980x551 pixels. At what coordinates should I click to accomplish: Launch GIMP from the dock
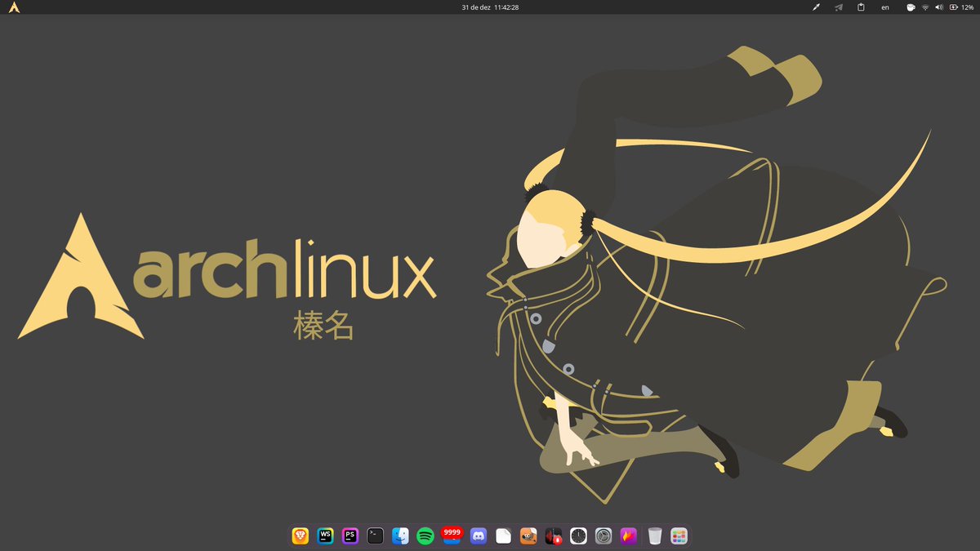coord(528,536)
